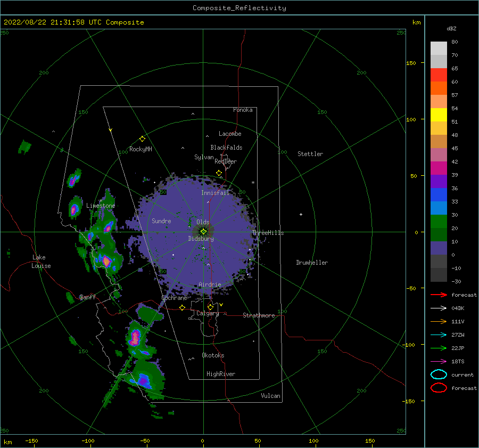Select the blue swatch between 36 and 33 dBZ
This screenshot has height=448, width=479.
coord(439,195)
